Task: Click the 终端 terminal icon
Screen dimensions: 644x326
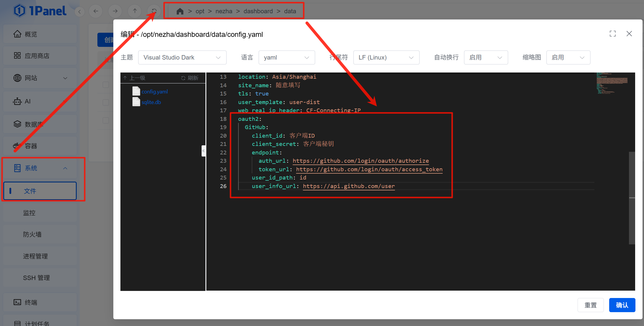Action: [17, 302]
